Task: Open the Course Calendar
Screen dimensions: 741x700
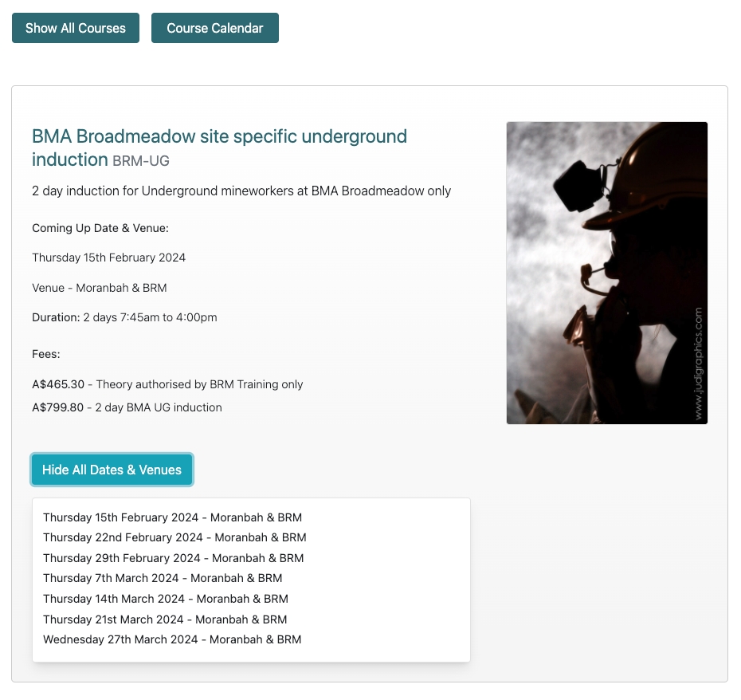Action: point(214,28)
